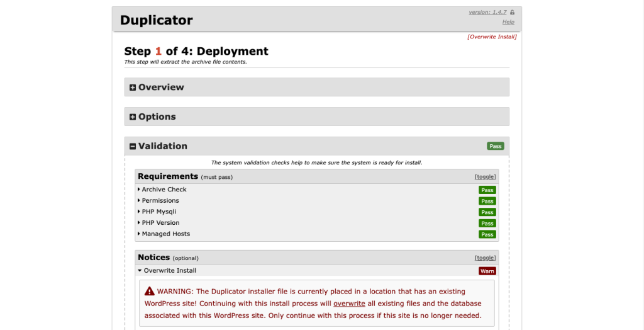The height and width of the screenshot is (330, 644).
Task: Click the Overview section heading
Action: coord(161,88)
